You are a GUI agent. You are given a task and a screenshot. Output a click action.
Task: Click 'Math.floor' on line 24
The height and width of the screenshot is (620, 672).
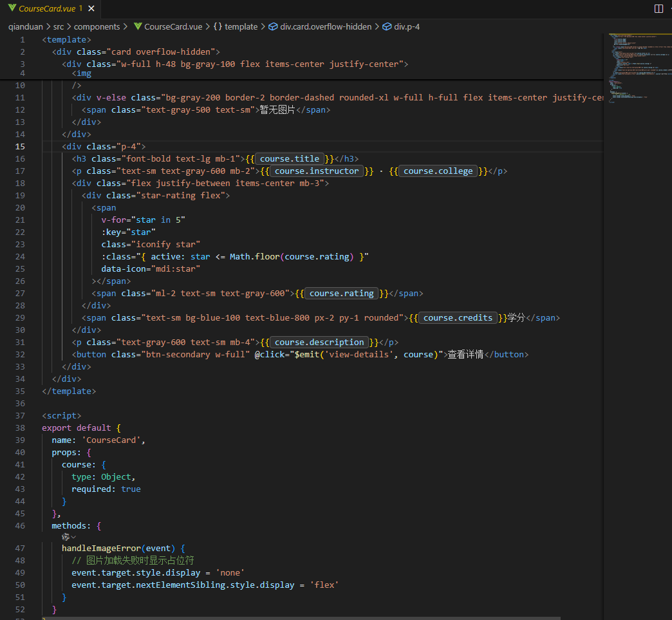(254, 257)
